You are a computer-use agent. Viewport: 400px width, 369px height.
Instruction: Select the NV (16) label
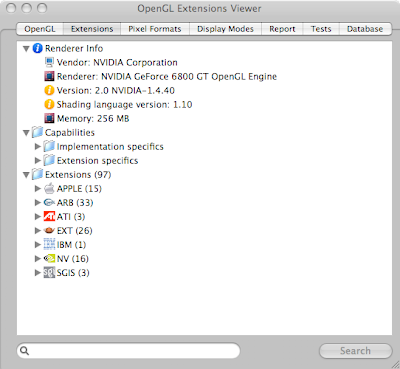(73, 259)
